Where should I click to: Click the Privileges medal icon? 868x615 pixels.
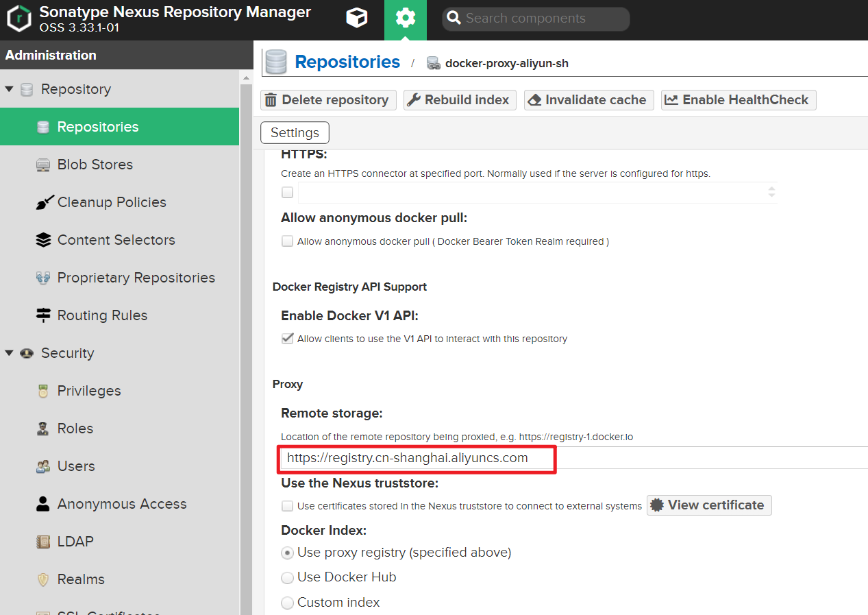pyautogui.click(x=43, y=391)
